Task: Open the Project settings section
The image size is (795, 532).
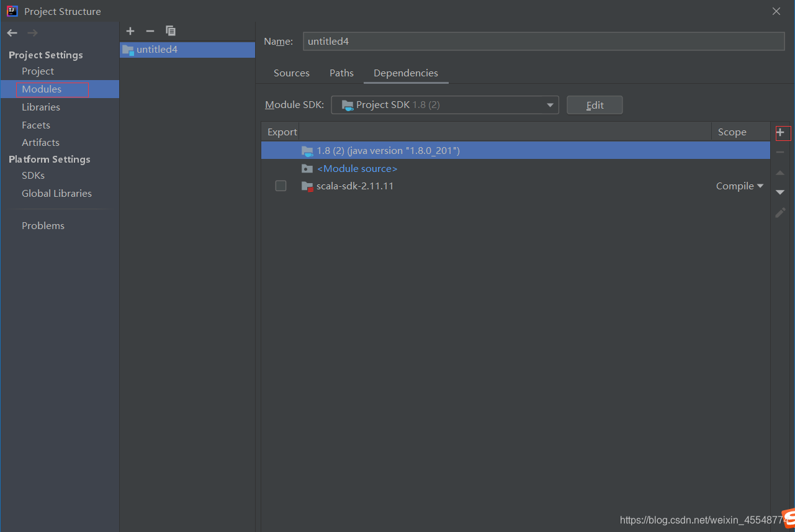Action: tap(38, 71)
